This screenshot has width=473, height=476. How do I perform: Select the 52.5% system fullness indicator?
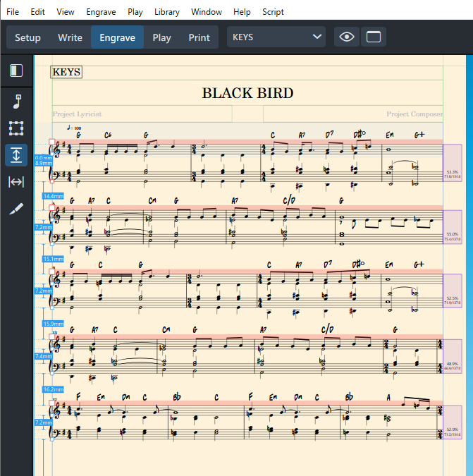pyautogui.click(x=453, y=291)
